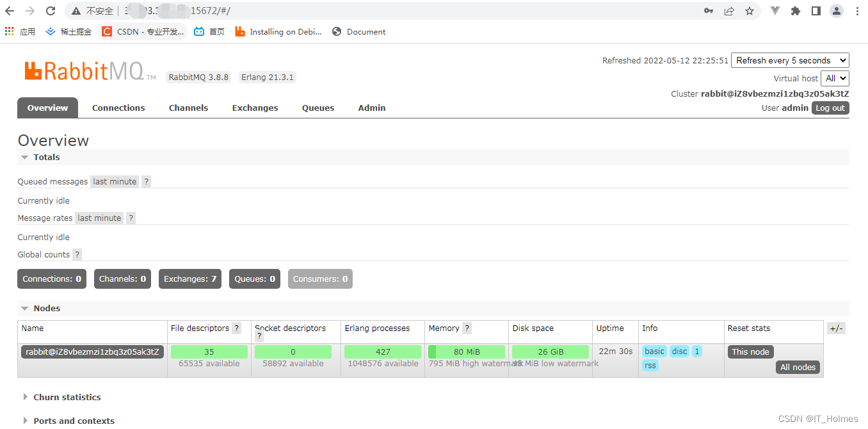Click the 26 GiB disk space bar

click(551, 352)
